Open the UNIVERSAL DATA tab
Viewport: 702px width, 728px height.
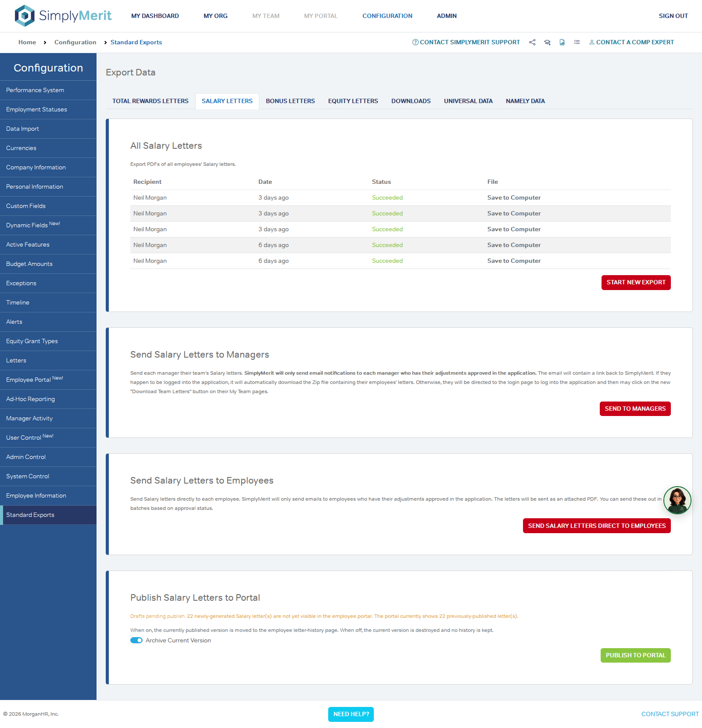tap(468, 101)
